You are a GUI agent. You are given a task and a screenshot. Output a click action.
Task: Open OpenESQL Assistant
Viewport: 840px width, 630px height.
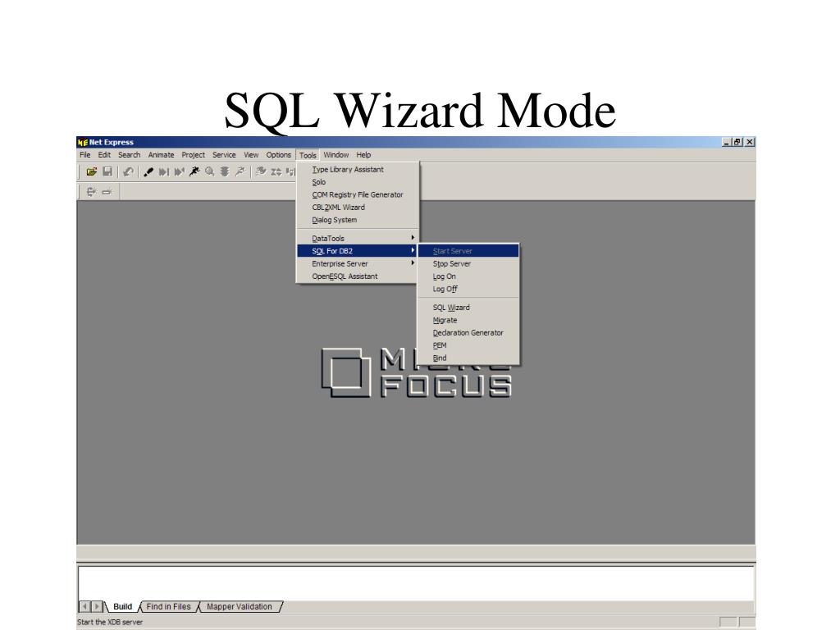358,276
